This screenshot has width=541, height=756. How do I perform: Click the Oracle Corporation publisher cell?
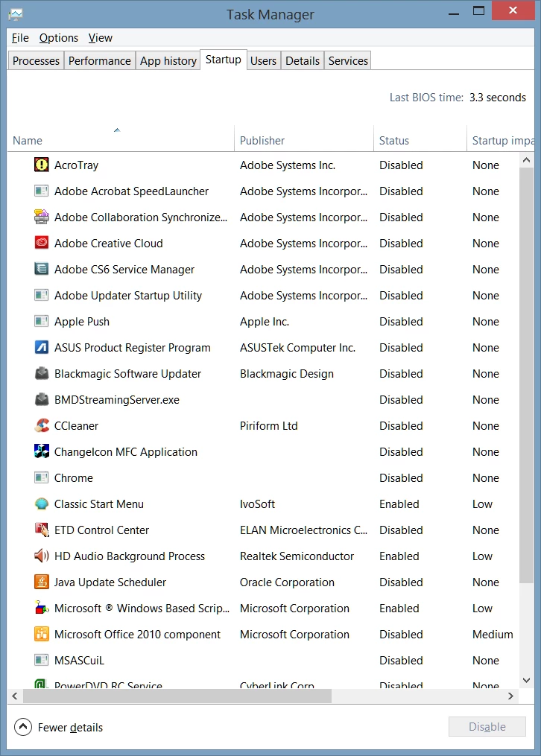point(287,582)
